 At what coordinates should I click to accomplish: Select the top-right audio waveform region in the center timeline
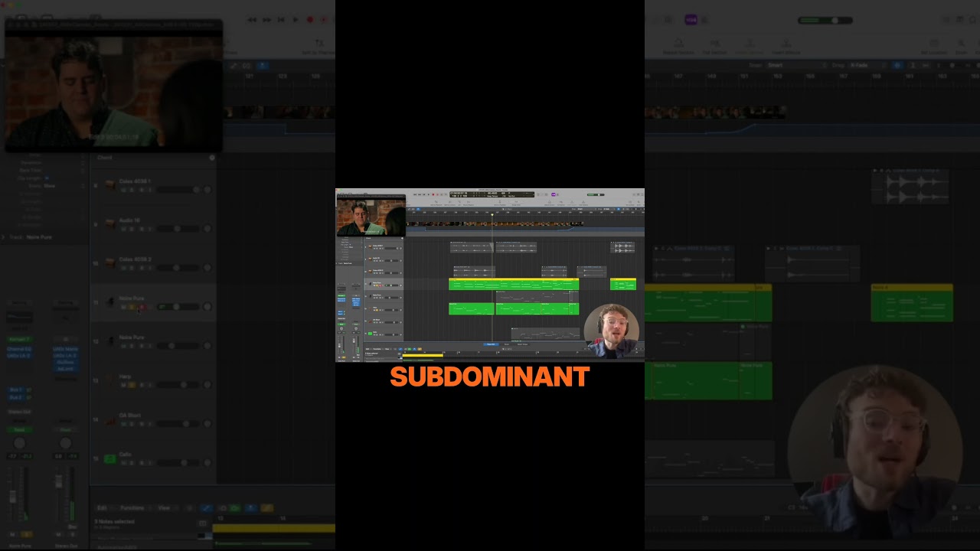tap(622, 247)
